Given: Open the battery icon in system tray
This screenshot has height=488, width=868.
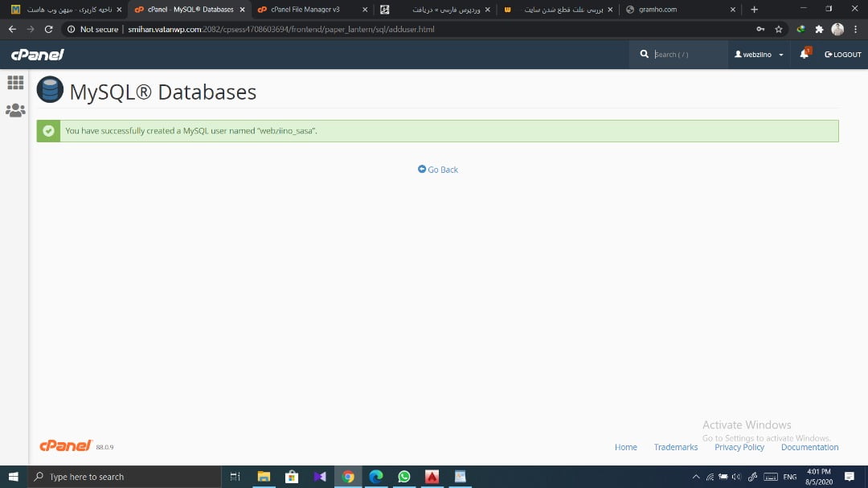Looking at the screenshot, I should [x=723, y=477].
